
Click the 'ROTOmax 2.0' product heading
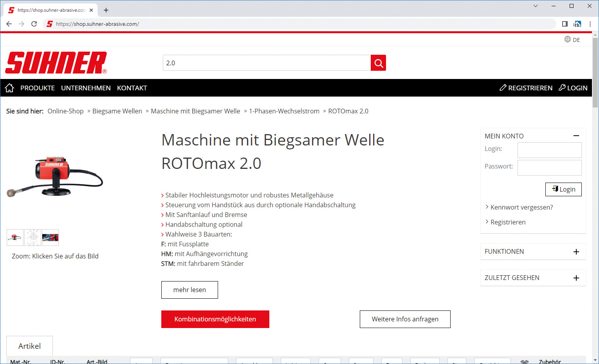[211, 163]
